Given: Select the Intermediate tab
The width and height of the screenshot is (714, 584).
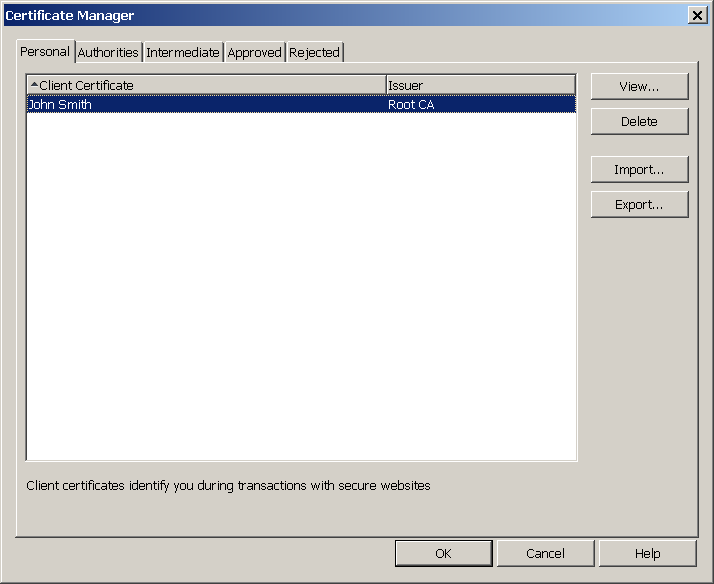Looking at the screenshot, I should tap(182, 53).
